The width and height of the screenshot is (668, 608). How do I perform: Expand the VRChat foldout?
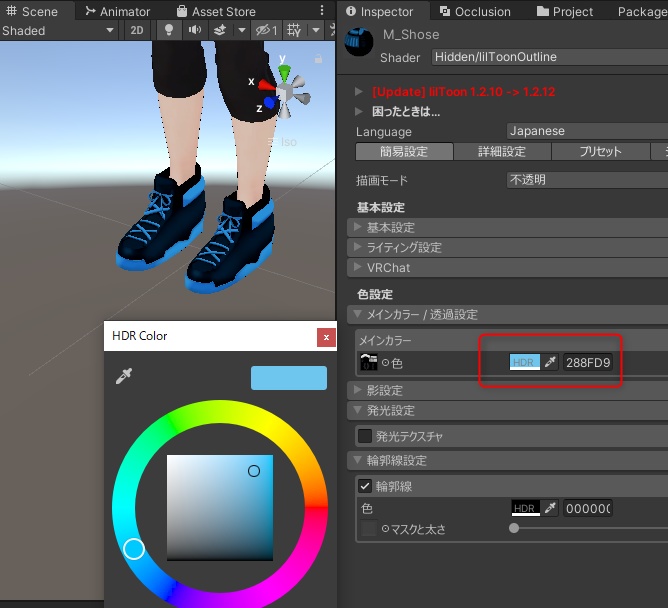tap(508, 268)
